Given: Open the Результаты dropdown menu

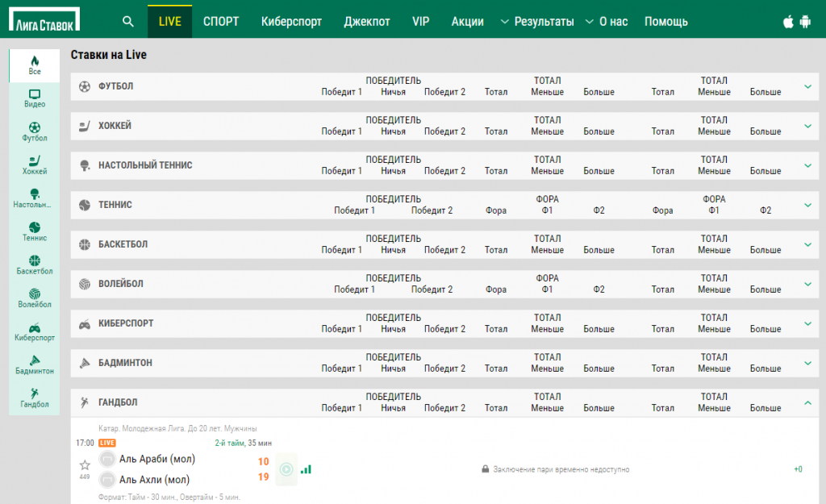Looking at the screenshot, I should (x=537, y=22).
